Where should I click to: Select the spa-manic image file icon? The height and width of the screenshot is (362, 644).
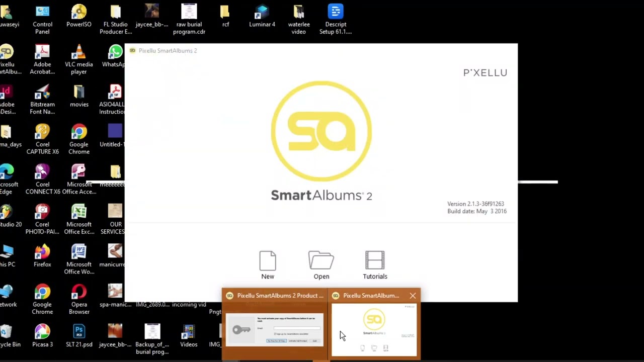pos(115,296)
